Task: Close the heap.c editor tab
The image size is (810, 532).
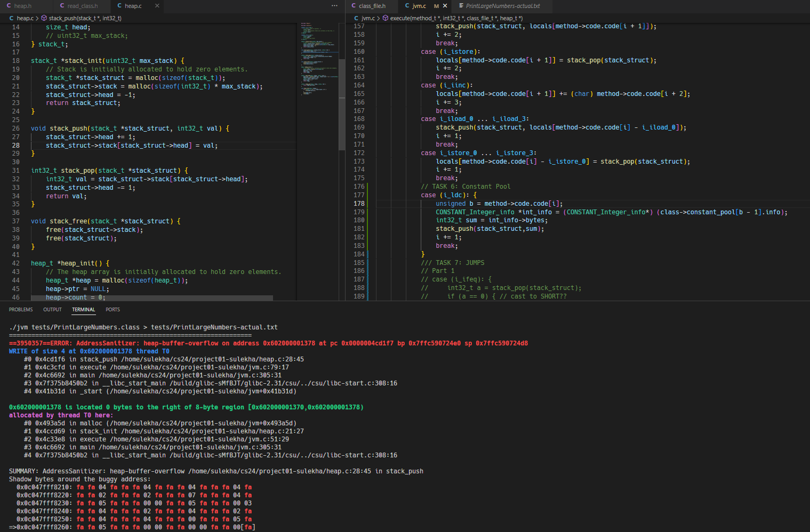Action: tap(157, 6)
